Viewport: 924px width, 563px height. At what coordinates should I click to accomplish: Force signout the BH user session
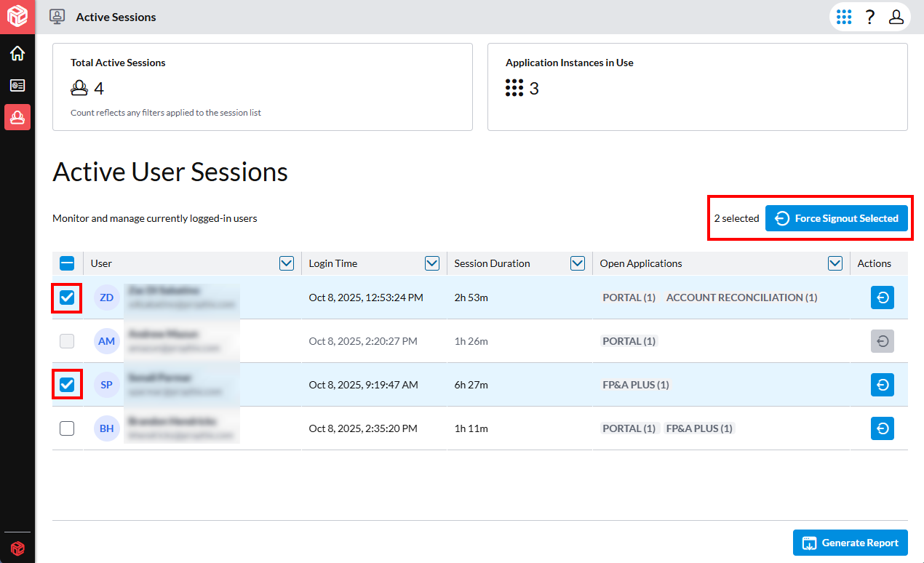[x=882, y=428]
